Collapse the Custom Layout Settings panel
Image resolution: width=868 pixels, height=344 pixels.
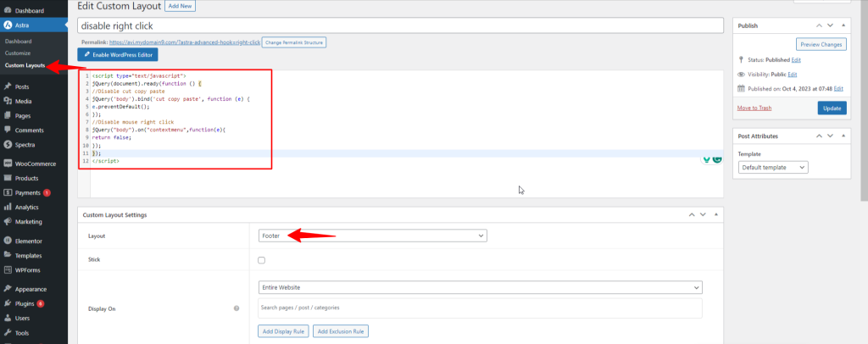(715, 214)
